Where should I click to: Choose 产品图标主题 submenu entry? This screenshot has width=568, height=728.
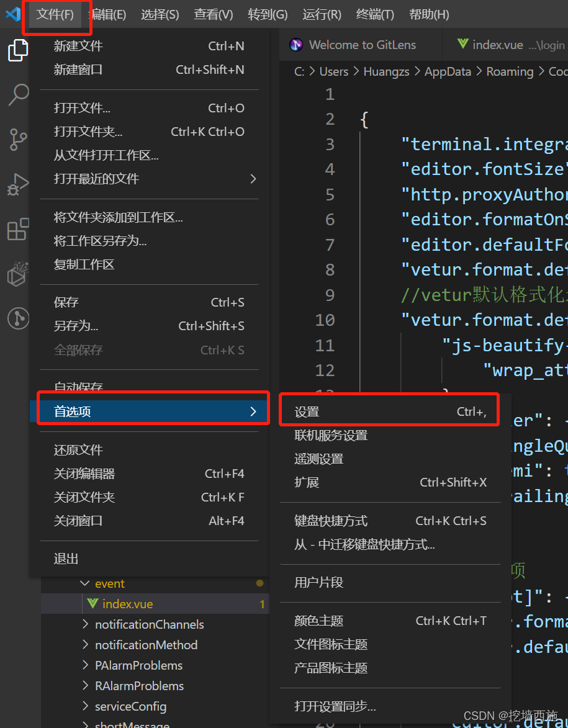pyautogui.click(x=390, y=668)
